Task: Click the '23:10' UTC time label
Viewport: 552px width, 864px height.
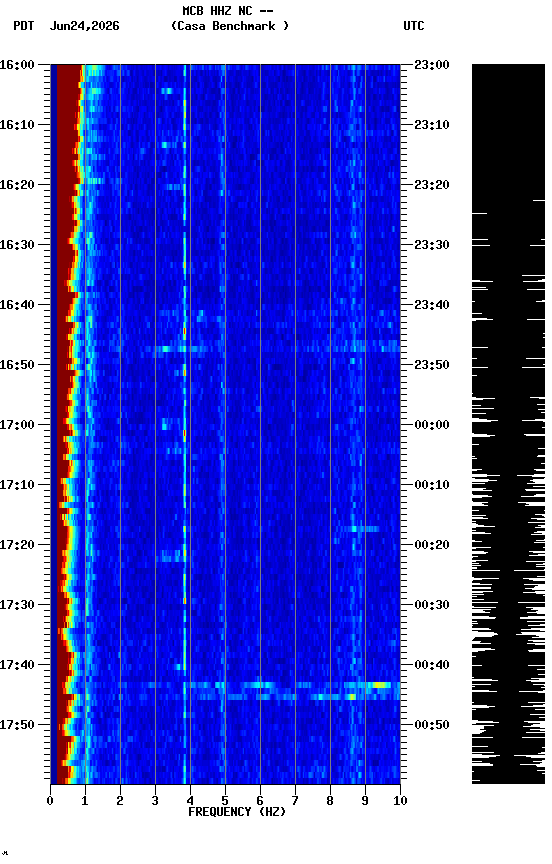Action: tap(432, 125)
